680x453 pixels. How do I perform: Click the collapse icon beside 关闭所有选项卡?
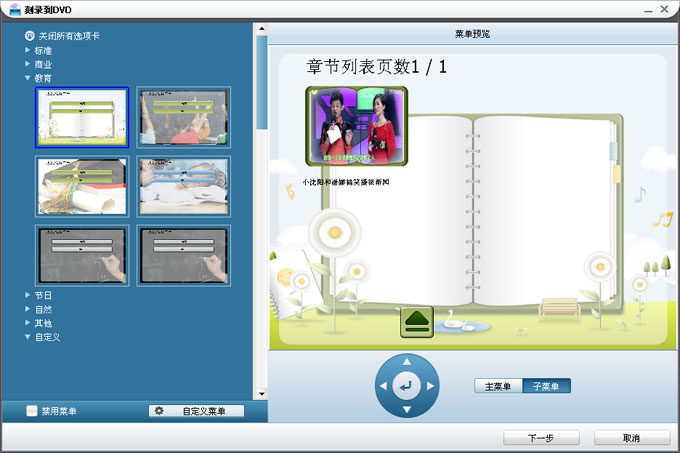(29, 36)
